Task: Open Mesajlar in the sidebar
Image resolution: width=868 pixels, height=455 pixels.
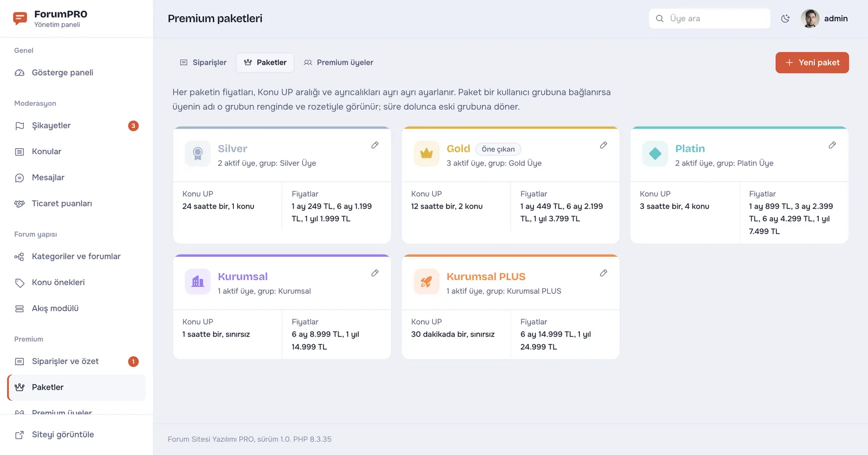Action: tap(76, 178)
